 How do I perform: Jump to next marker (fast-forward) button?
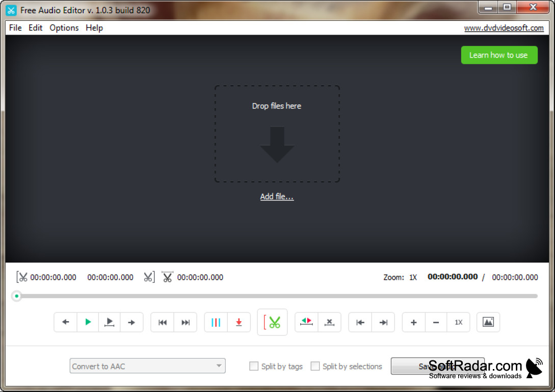(186, 322)
